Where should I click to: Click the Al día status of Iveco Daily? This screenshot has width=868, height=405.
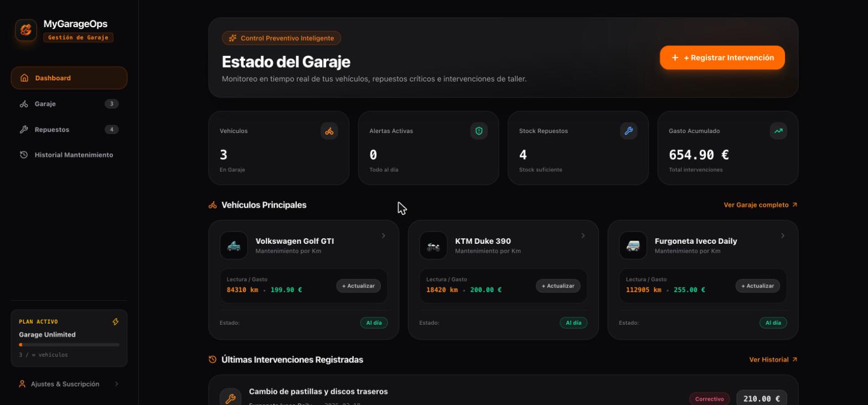click(x=773, y=323)
